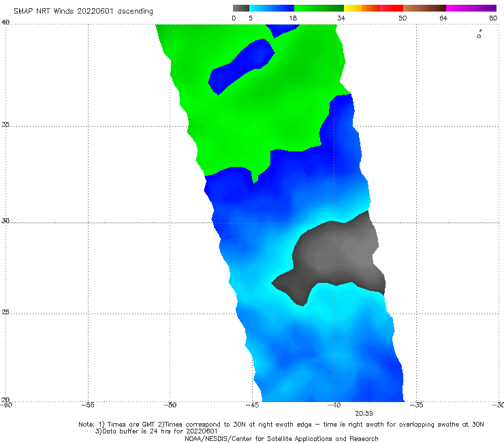The width and height of the screenshot is (504, 443).
Task: Click the small island outline at top right
Action: 479,35
